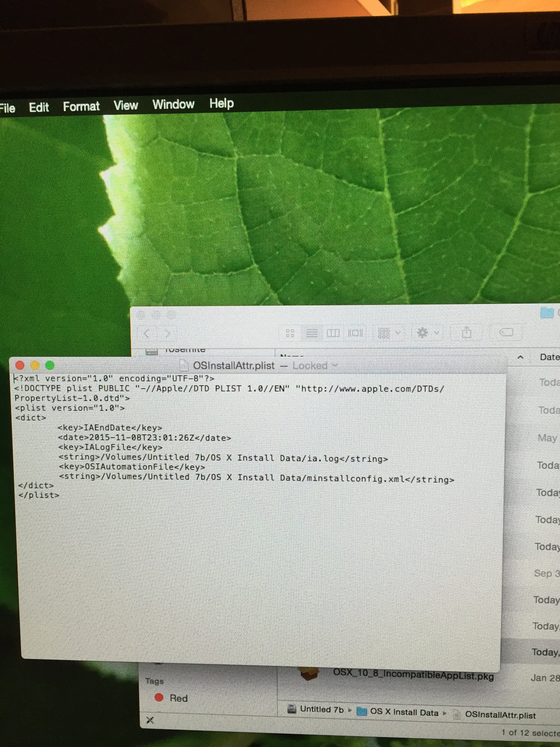Image resolution: width=560 pixels, height=747 pixels.
Task: Click OSInstallAttr.plist document proxy icon
Action: (184, 365)
